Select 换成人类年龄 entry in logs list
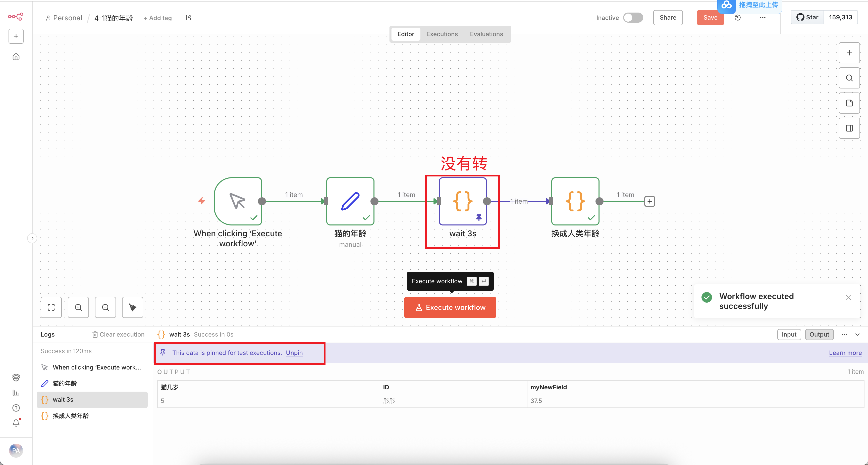 (71, 416)
